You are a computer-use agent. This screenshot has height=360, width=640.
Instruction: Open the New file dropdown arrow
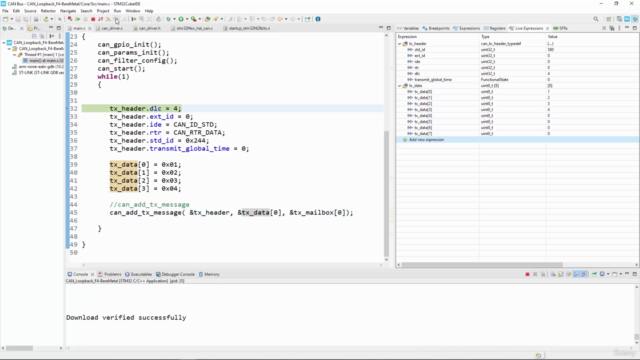[x=11, y=19]
